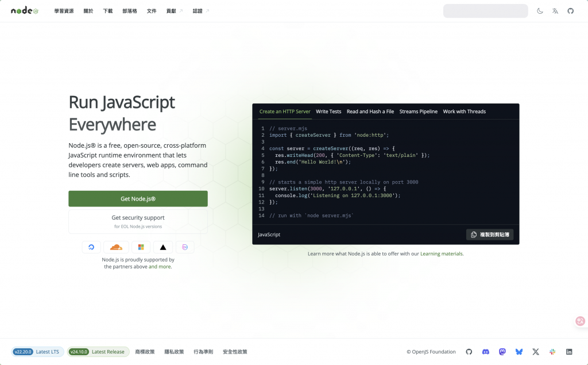Open the GitHub icon in header
This screenshot has height=365, width=588.
[x=570, y=11]
